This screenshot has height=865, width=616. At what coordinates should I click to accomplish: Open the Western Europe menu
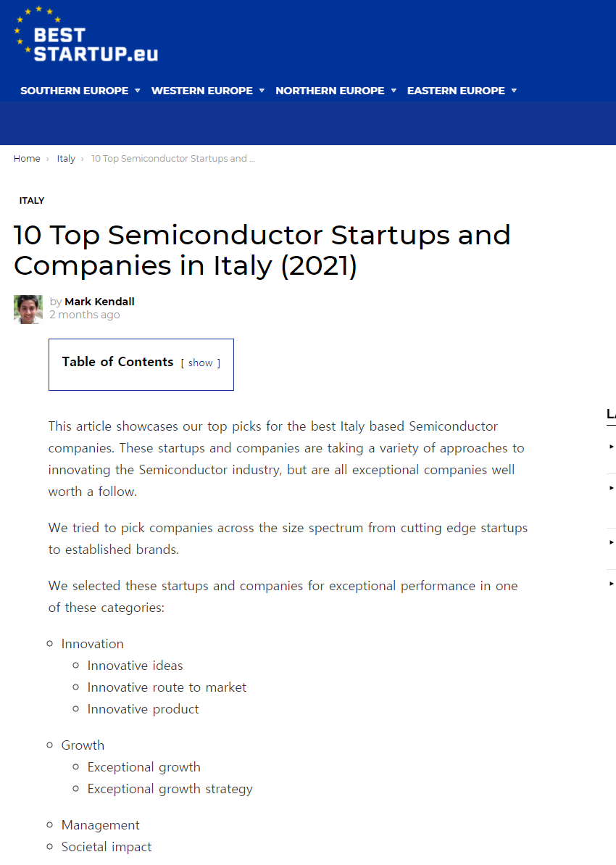click(x=202, y=91)
